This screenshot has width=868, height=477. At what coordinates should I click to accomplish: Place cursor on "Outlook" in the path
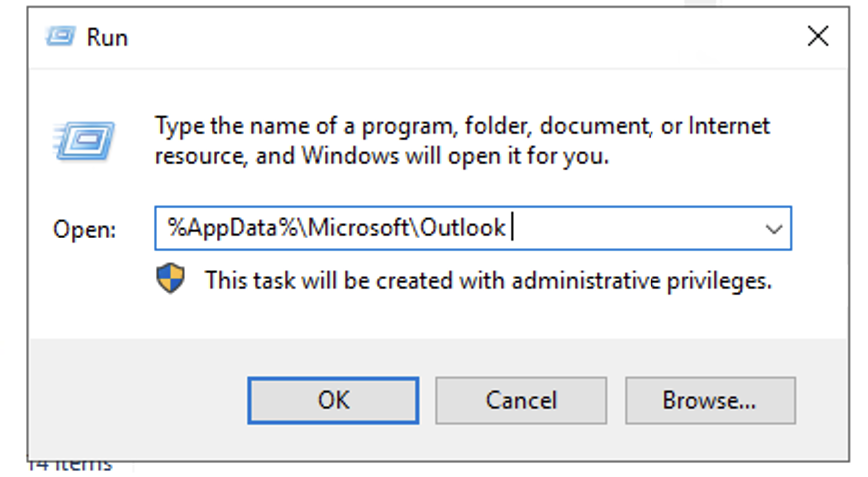point(462,229)
